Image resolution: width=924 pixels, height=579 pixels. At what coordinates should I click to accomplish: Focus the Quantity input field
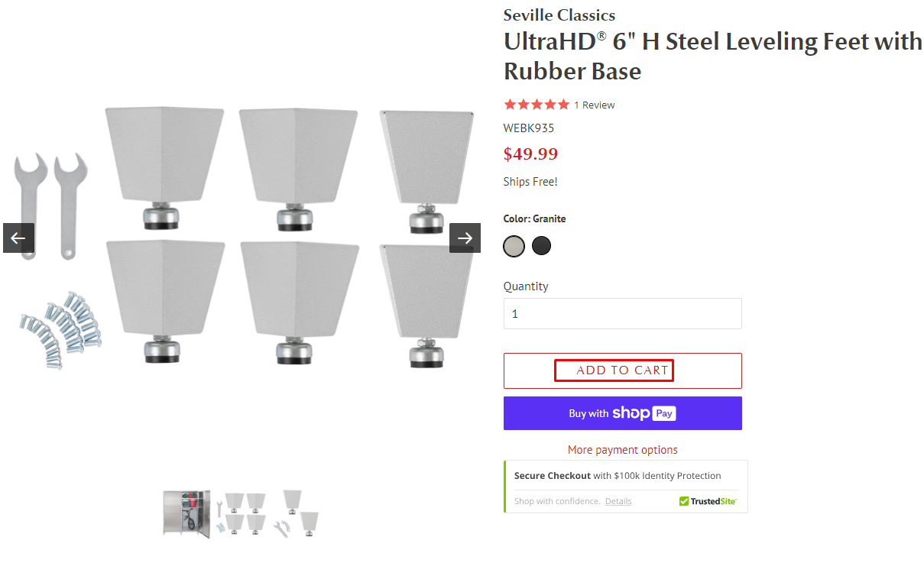coord(622,313)
